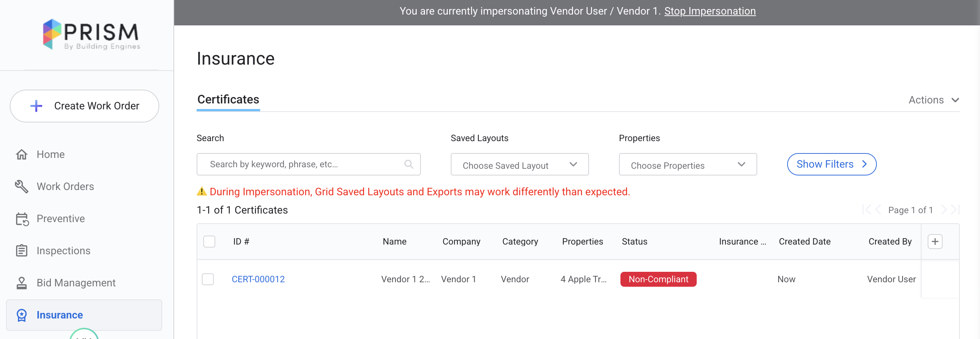Click the Preventive calendar icon

22,219
